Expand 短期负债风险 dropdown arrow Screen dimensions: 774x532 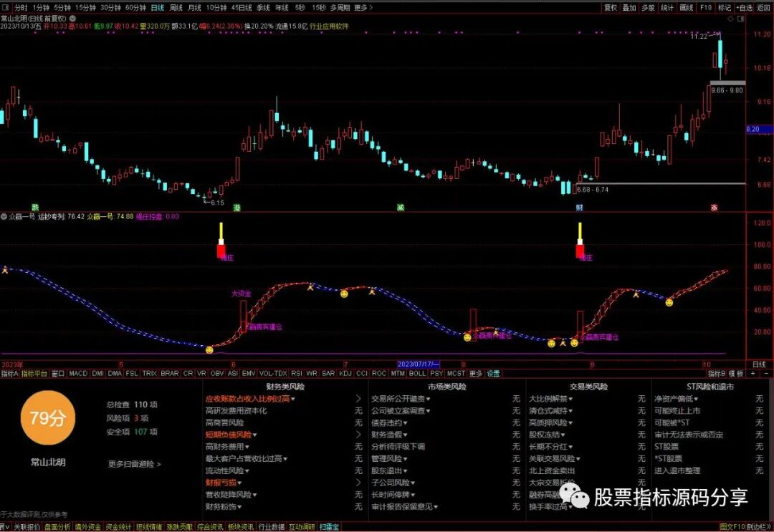pyautogui.click(x=254, y=435)
